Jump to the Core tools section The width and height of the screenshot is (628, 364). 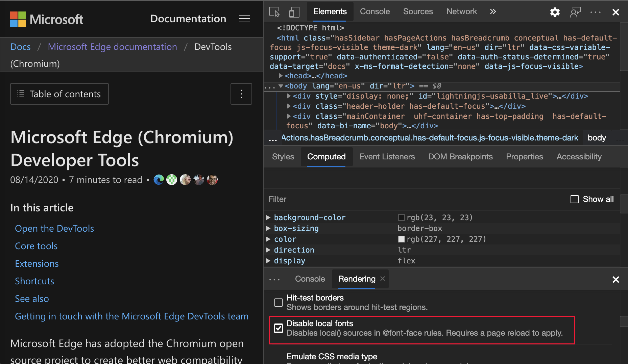point(36,246)
